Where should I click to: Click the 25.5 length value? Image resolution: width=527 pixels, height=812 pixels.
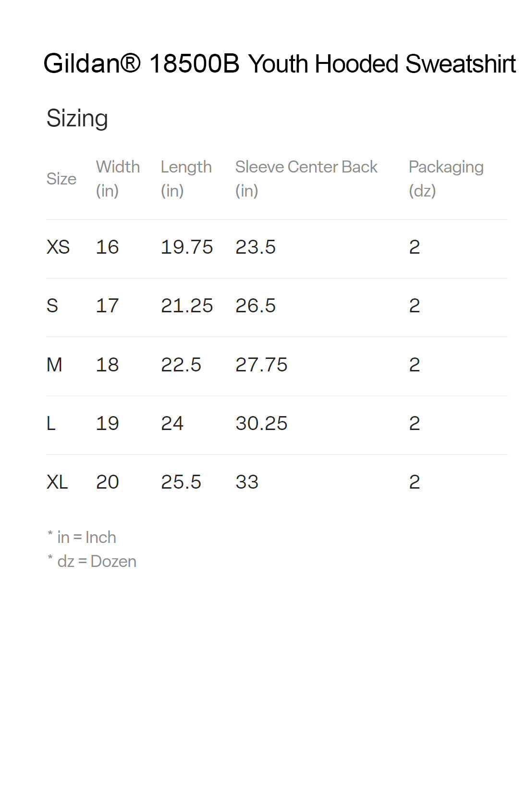tap(181, 482)
